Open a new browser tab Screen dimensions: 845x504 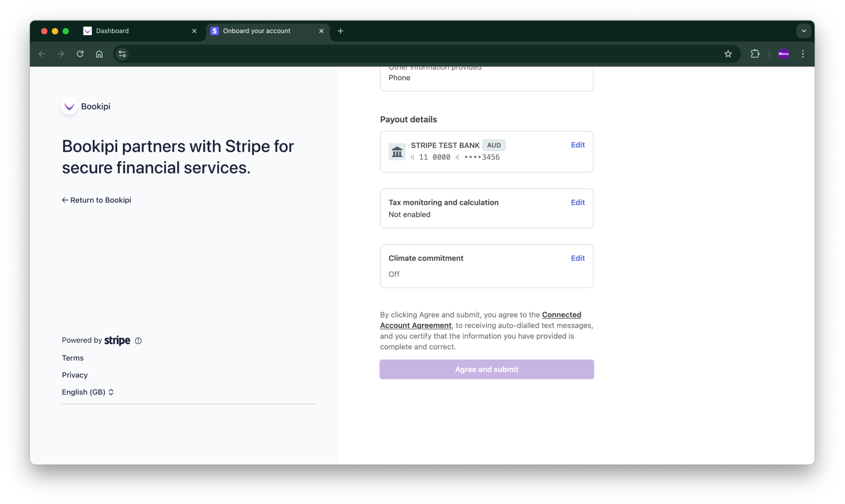341,31
